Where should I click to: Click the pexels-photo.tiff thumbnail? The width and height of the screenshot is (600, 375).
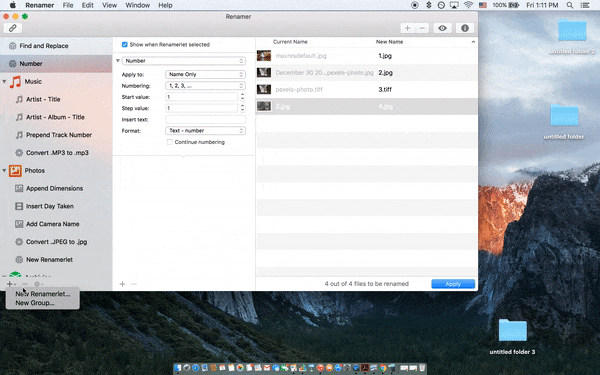click(264, 90)
